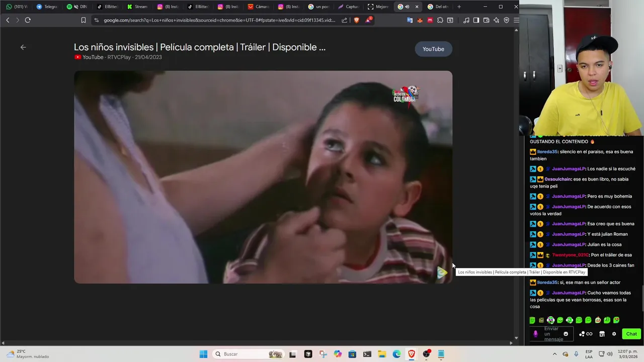Open Brave Wallet icon in toolbar
Screen dimensions: 644x362
click(486, 20)
